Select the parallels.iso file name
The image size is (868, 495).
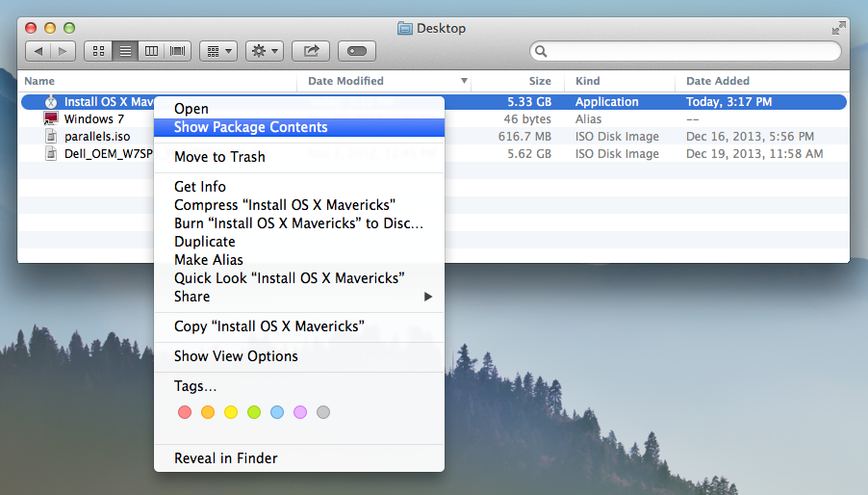97,136
